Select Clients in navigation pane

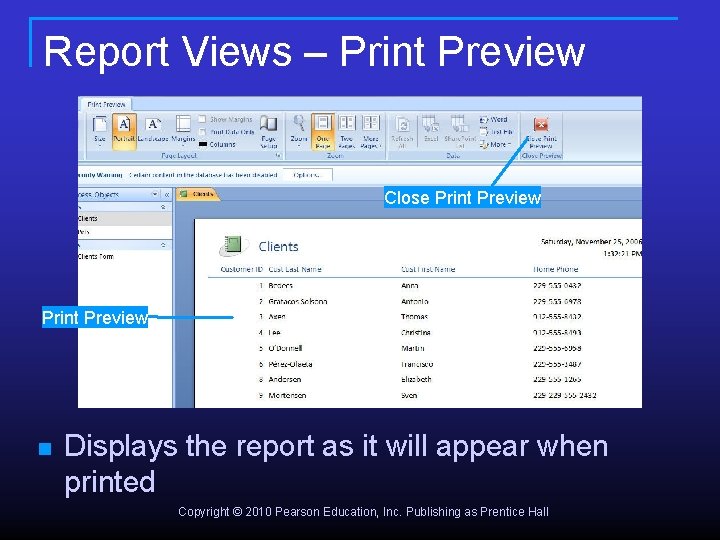(x=124, y=219)
